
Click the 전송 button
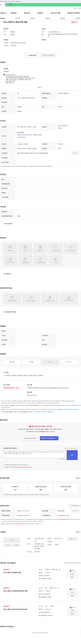[72, 455]
